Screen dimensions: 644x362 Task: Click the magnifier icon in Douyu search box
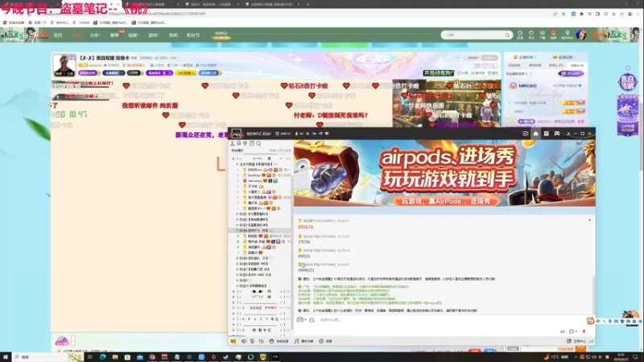(507, 35)
